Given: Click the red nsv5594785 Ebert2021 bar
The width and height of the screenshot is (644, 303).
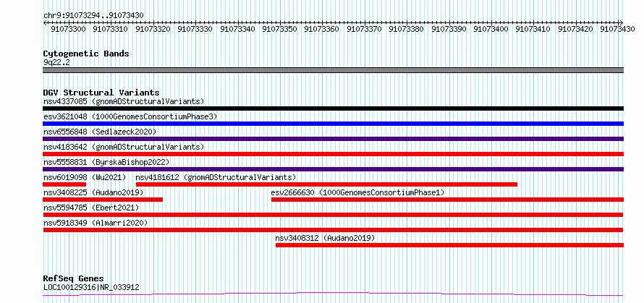Looking at the screenshot, I should (x=333, y=215).
